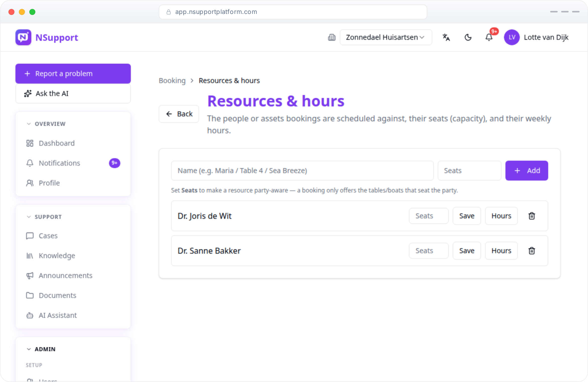Click the 9+ badge beside Notifications
588x382 pixels.
[x=114, y=163]
